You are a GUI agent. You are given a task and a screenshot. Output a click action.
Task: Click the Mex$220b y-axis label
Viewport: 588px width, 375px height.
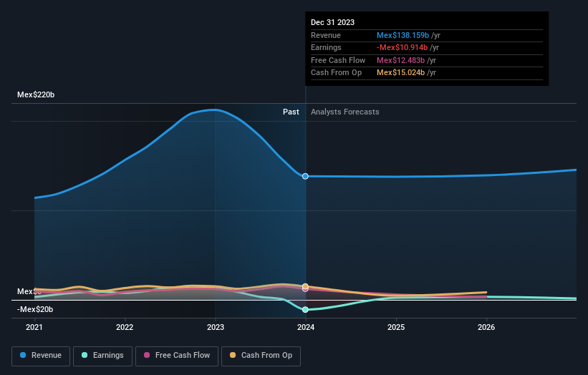tap(36, 94)
